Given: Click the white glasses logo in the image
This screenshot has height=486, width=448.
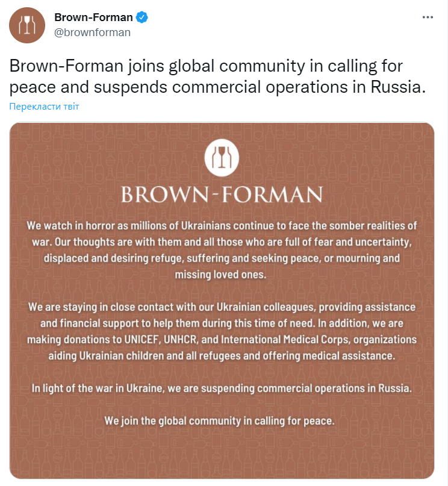Looking at the screenshot, I should [x=222, y=157].
